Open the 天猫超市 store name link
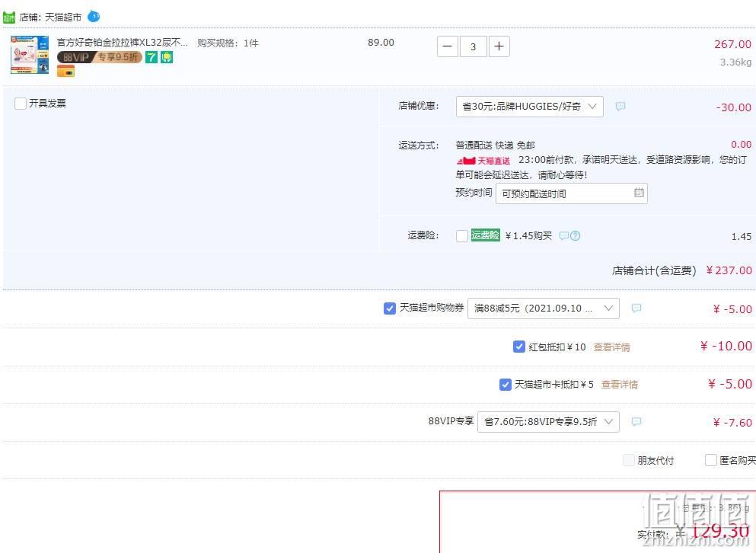The width and height of the screenshot is (756, 553). pos(63,18)
